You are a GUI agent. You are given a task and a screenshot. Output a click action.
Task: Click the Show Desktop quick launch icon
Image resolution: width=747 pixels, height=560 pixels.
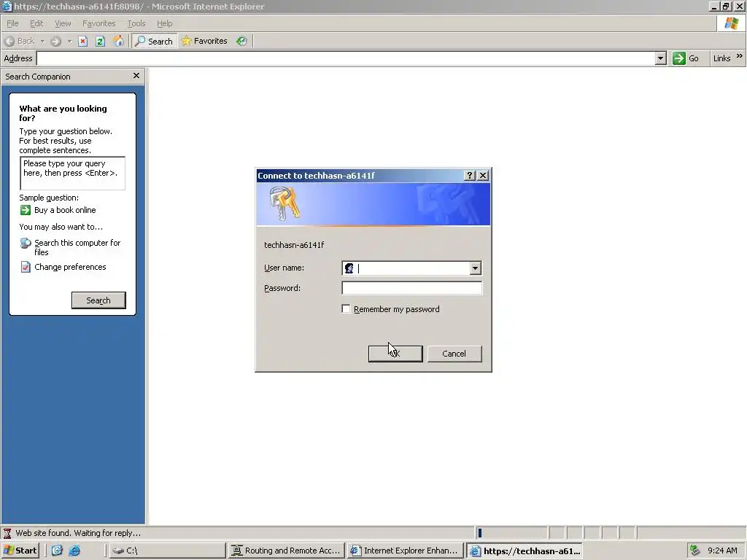tap(57, 551)
